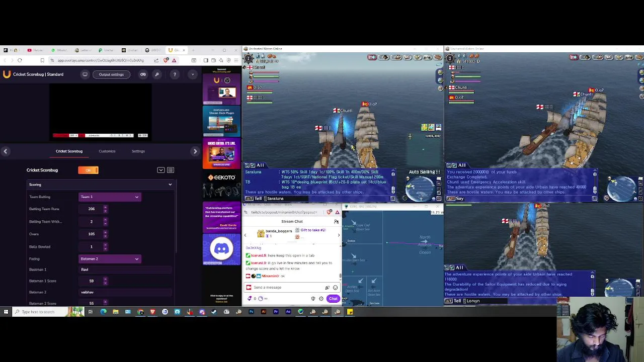Click the Batting Team Runs field showing 206

tap(91, 209)
